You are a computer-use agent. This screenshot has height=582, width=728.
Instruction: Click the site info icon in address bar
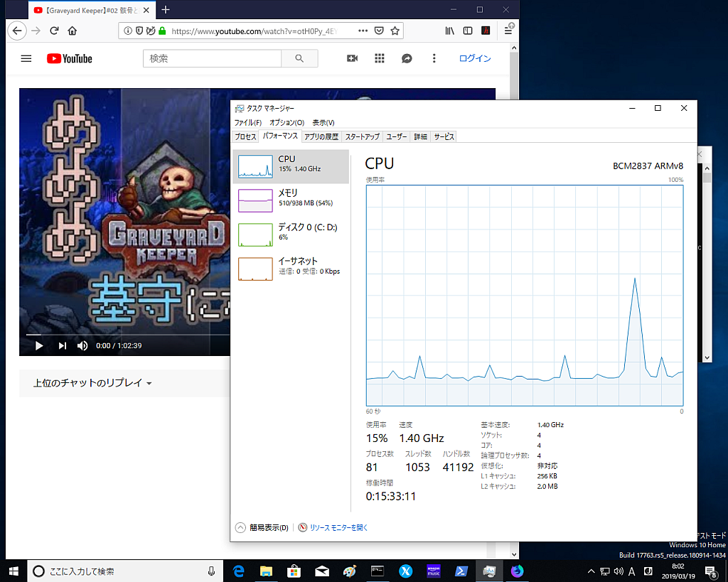(128, 31)
